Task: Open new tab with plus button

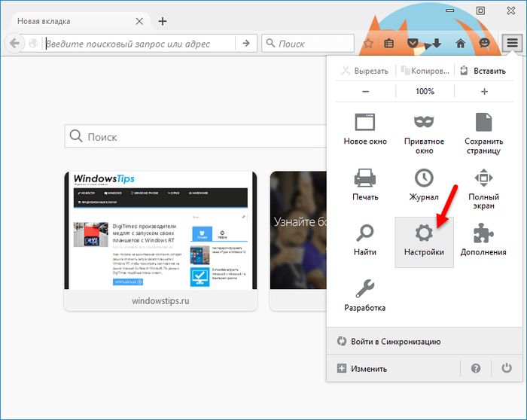Action: tap(163, 21)
